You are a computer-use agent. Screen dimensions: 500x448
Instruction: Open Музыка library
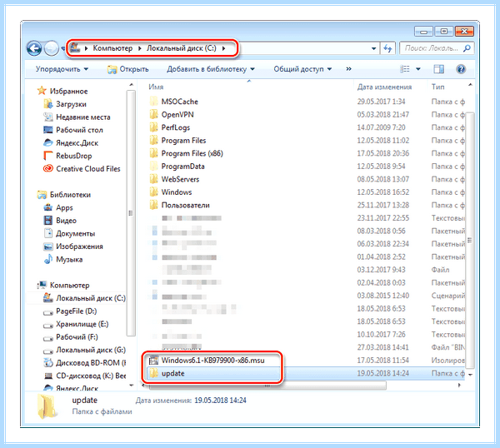(x=69, y=259)
